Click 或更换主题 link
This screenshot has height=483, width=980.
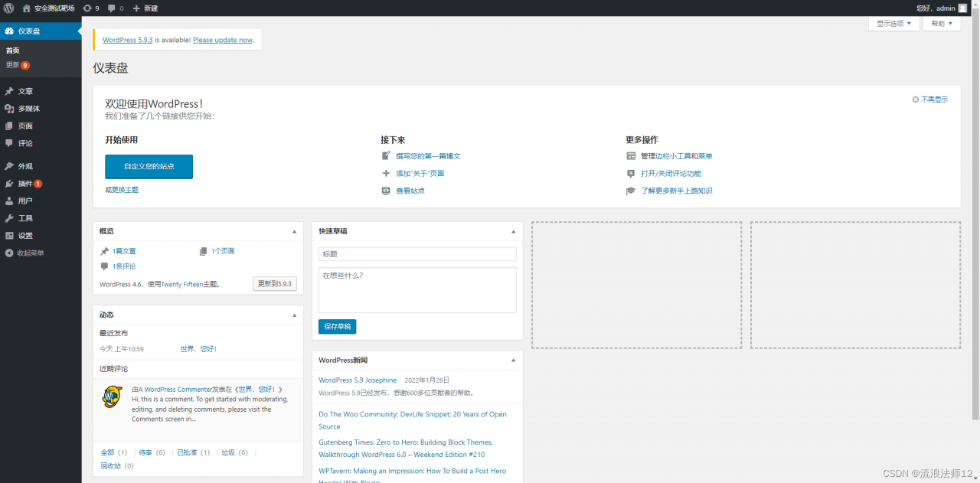click(x=122, y=189)
